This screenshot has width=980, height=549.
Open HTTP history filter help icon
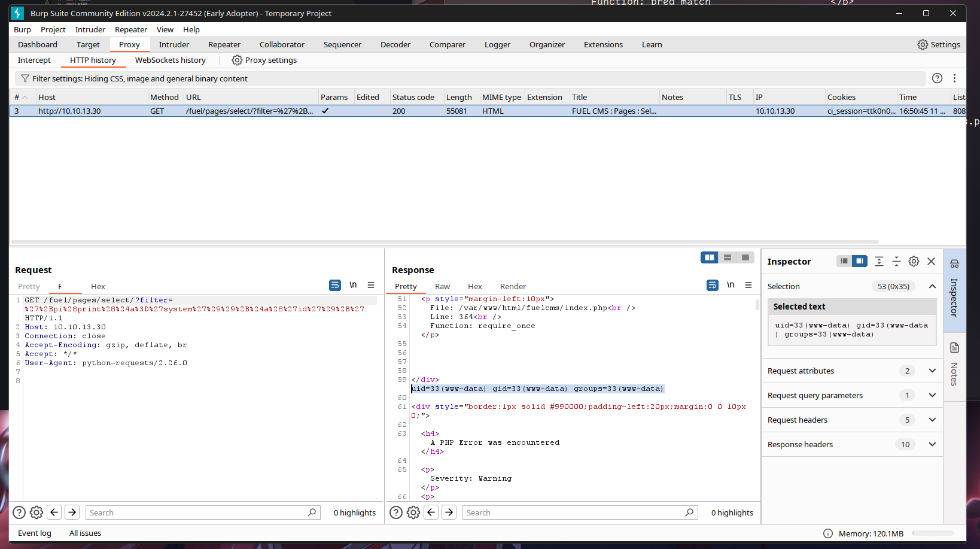click(x=937, y=78)
